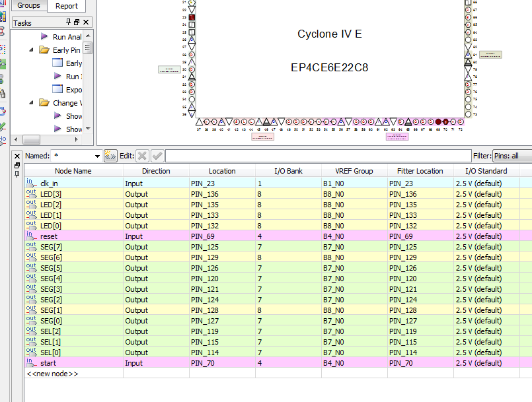Viewport: 532px width, 402px height.
Task: Click the Early planning window icon
Action: coord(57,63)
